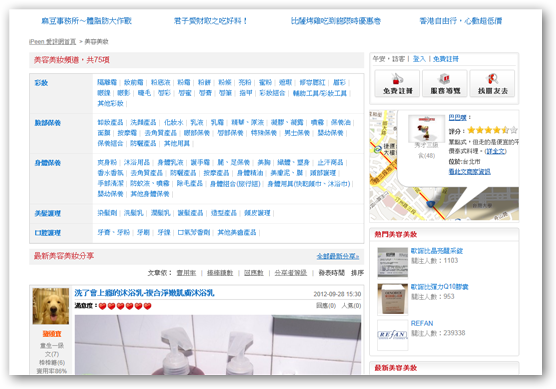Sort articles by 發表時間
Screen dimensions: 556x389
pyautogui.click(x=332, y=273)
